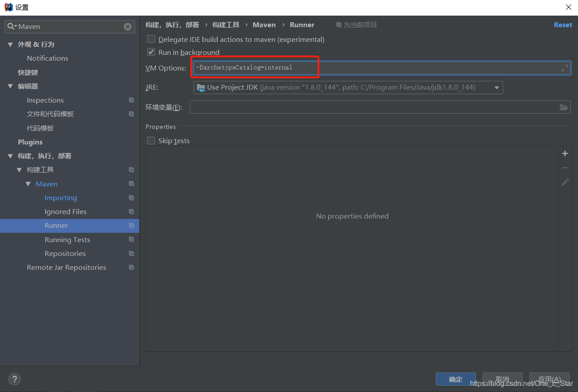
Task: Open Remote Jar Repositories page
Action: click(67, 267)
